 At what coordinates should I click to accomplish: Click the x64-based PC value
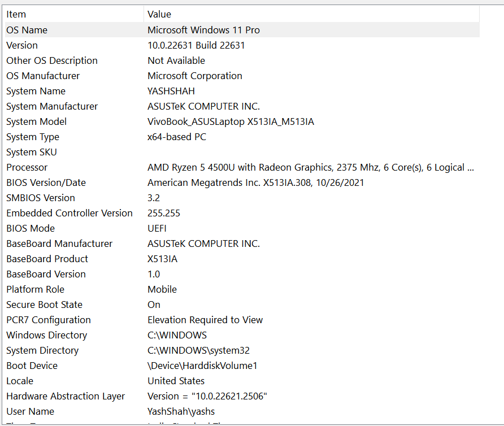[x=177, y=137]
